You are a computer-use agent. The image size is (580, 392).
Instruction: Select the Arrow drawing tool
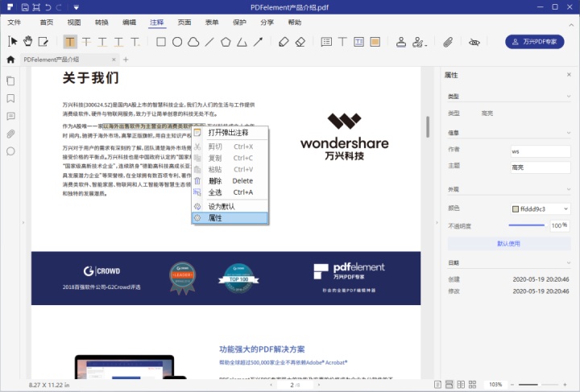pyautogui.click(x=259, y=42)
